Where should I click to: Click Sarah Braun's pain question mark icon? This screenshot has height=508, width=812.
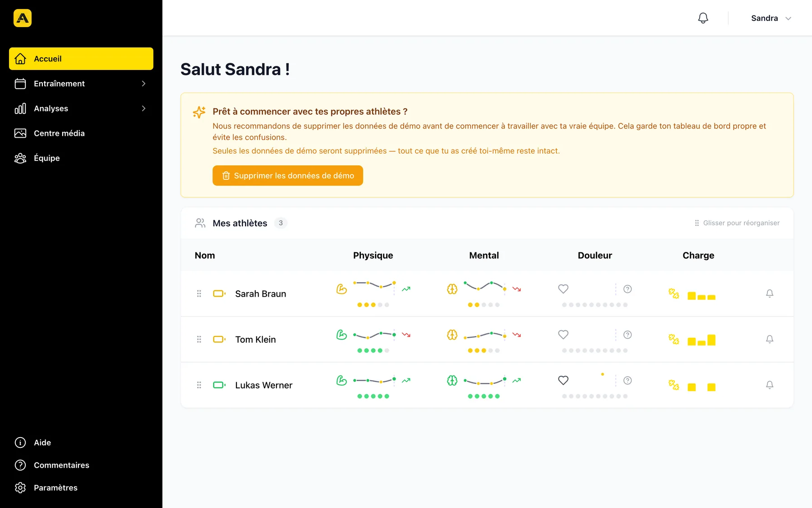[x=627, y=289]
